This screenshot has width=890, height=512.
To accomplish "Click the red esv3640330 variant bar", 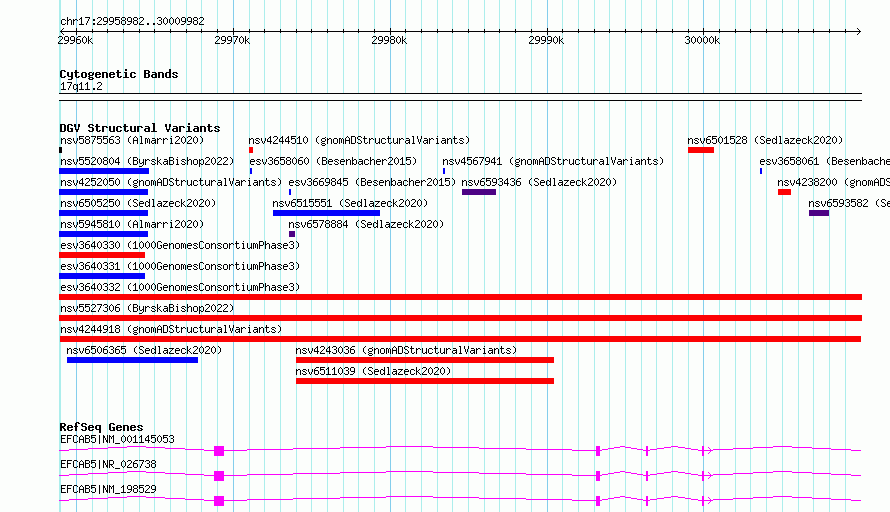I will 102,255.
